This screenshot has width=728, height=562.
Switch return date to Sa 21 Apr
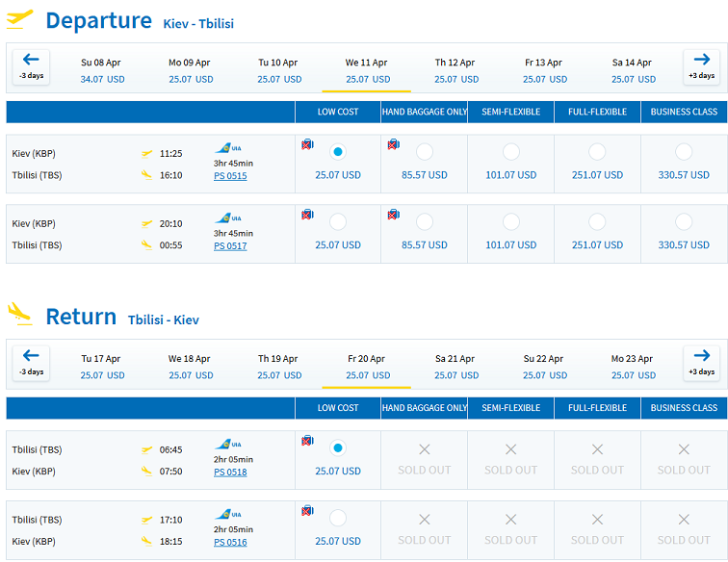[455, 367]
